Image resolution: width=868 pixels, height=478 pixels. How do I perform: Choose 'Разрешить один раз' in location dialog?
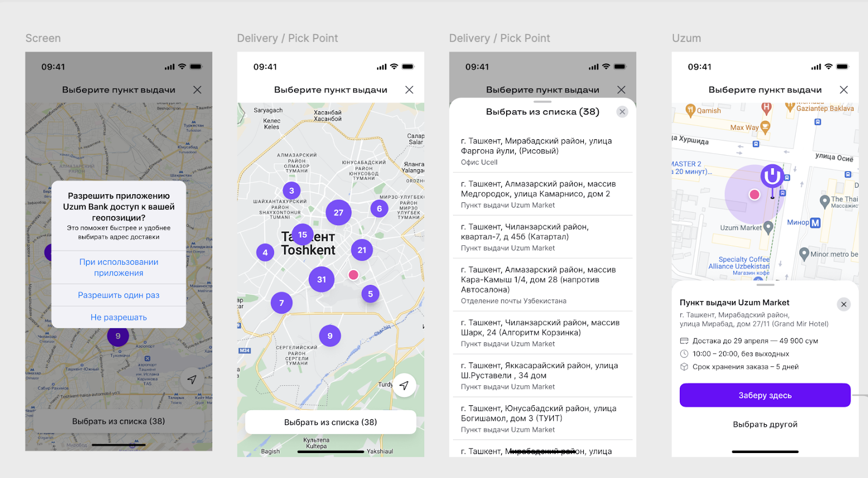119,295
